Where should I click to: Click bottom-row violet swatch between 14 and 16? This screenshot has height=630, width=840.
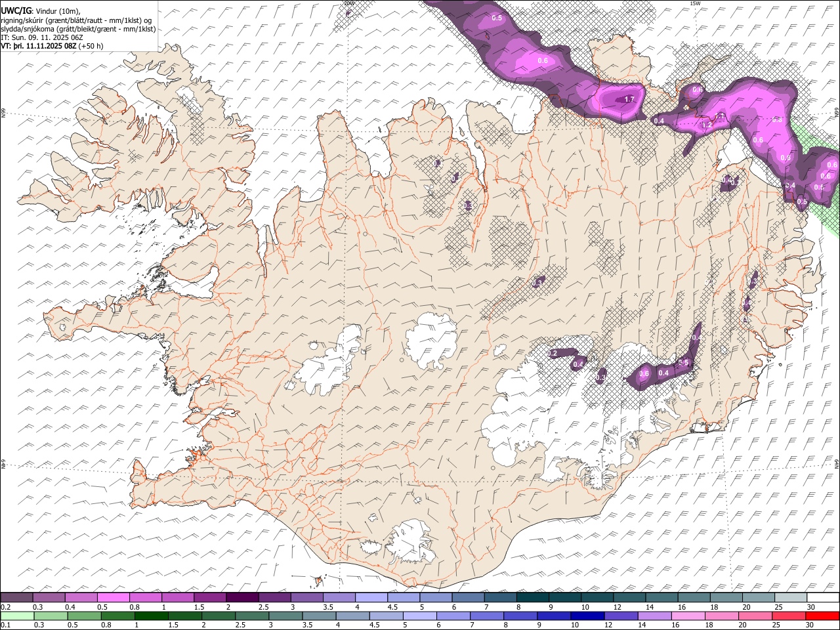click(655, 616)
